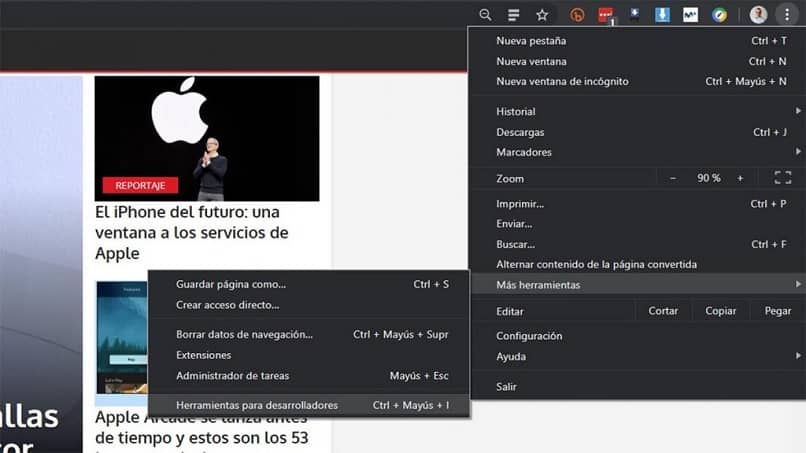Click the 90 % zoom value
The image size is (806, 453).
(x=708, y=178)
